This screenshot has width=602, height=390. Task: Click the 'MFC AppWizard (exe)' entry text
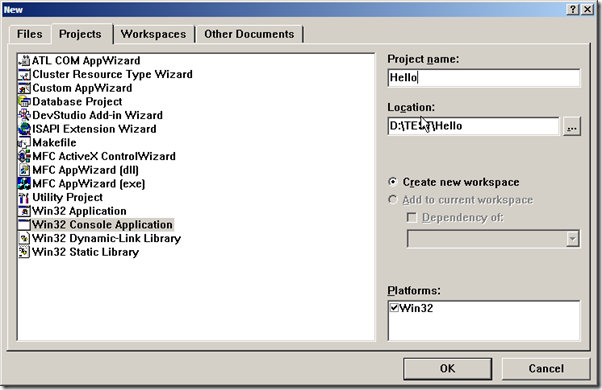89,184
